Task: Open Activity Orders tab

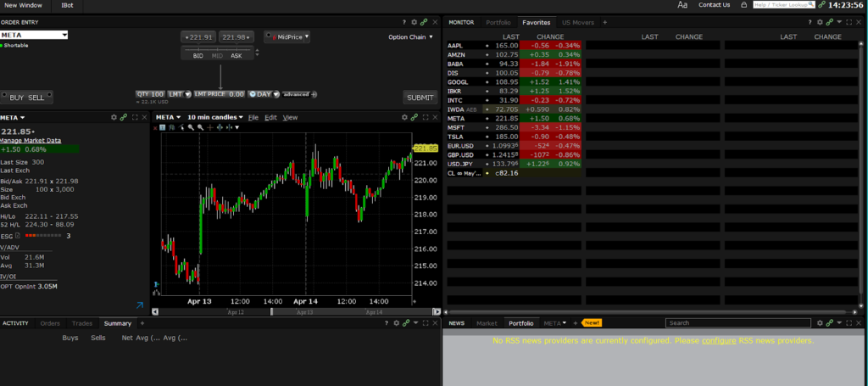Action: coord(50,323)
